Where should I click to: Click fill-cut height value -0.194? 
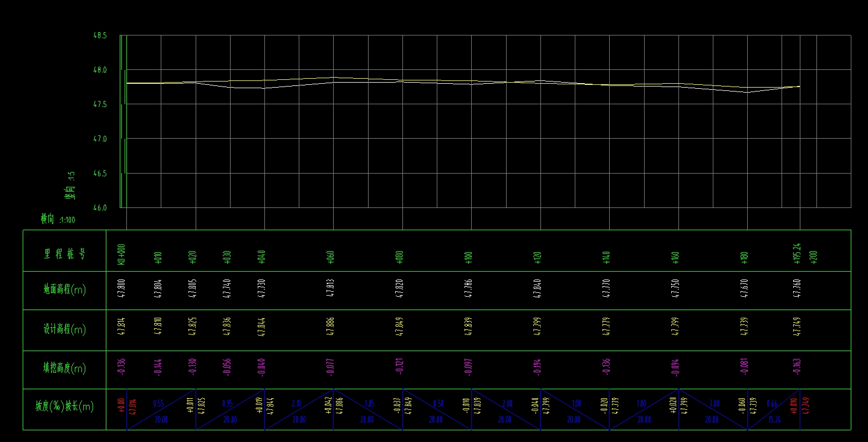(x=537, y=367)
